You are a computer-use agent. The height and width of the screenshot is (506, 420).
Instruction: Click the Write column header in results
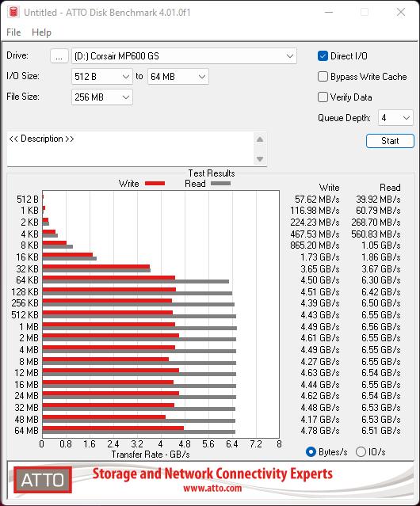coord(330,188)
